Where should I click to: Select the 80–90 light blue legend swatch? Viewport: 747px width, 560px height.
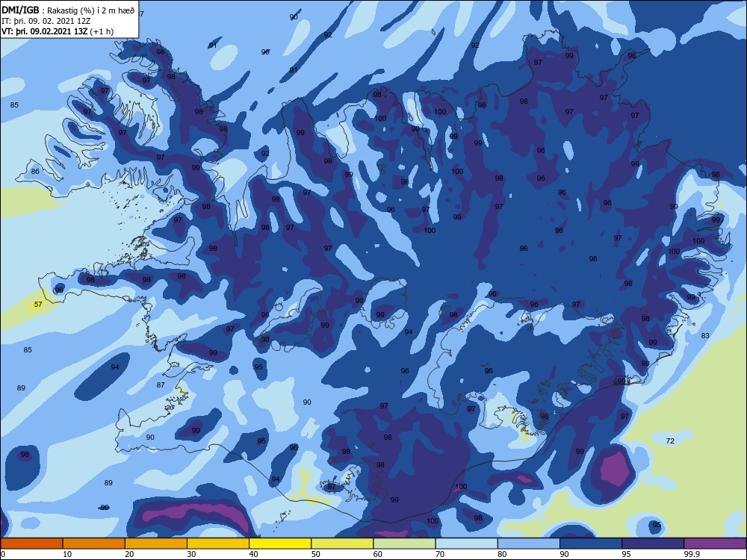(529, 544)
